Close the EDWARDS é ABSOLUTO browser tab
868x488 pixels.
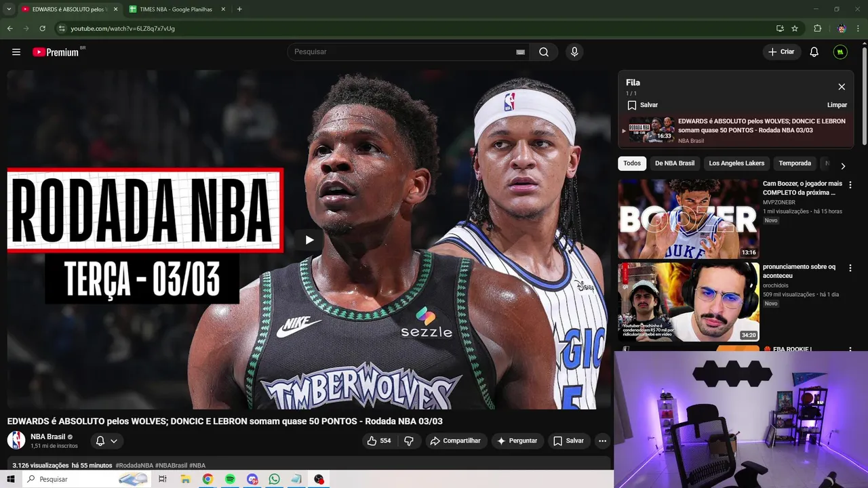115,9
